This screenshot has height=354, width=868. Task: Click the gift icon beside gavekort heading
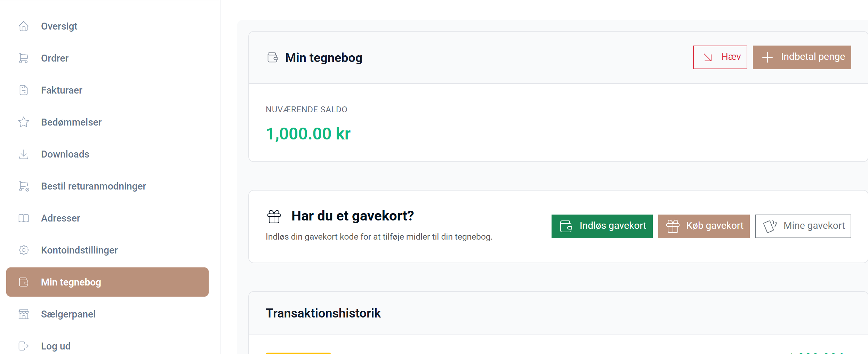(274, 216)
